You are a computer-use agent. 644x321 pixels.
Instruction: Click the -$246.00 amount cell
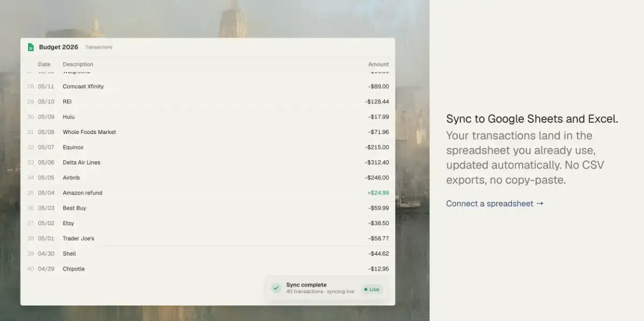click(377, 178)
